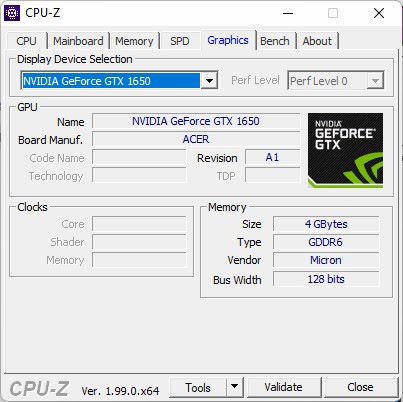The height and width of the screenshot is (402, 403).
Task: Click the GPU Name field value
Action: [x=196, y=121]
